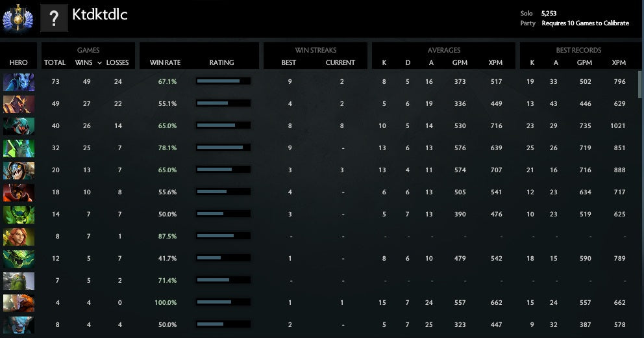This screenshot has height=338, width=644.
Task: Click the rank medal emblem icon
Action: pos(18,18)
